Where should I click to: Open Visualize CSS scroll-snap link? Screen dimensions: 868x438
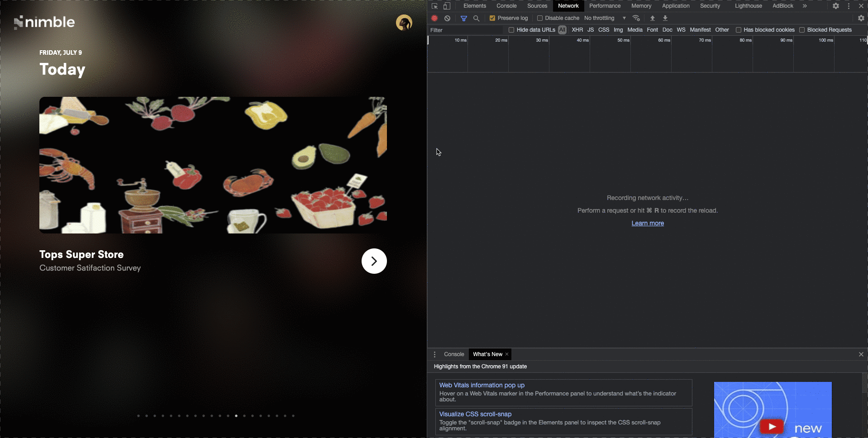pos(475,414)
